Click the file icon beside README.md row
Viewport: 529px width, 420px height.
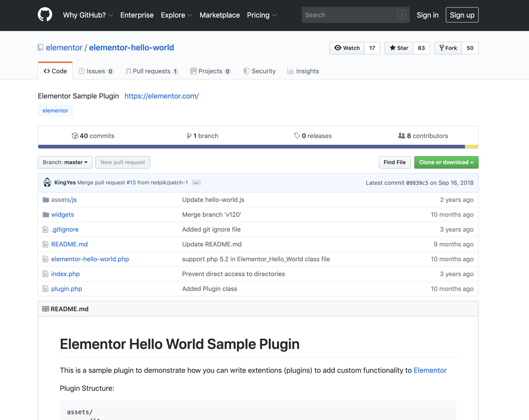(x=45, y=244)
